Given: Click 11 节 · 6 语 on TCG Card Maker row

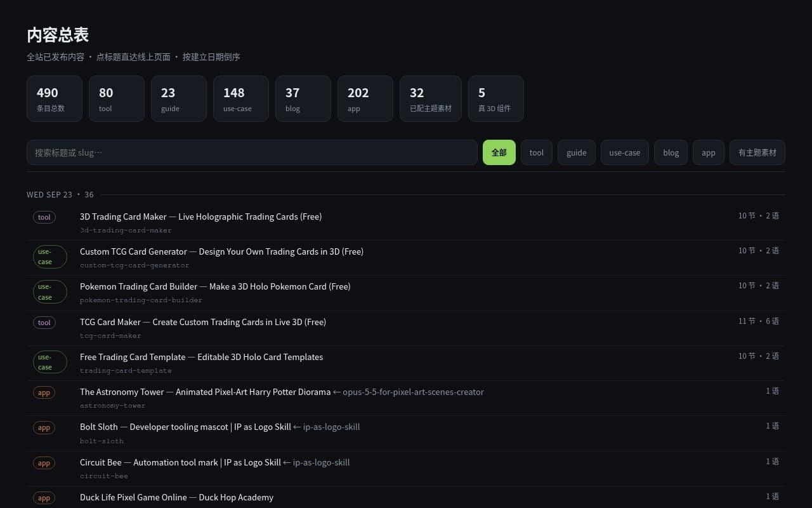Looking at the screenshot, I should tap(759, 321).
